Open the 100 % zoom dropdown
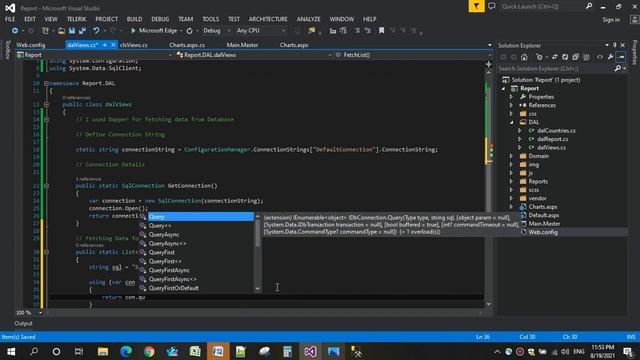Viewport: 640px width, 360px height. [29, 313]
